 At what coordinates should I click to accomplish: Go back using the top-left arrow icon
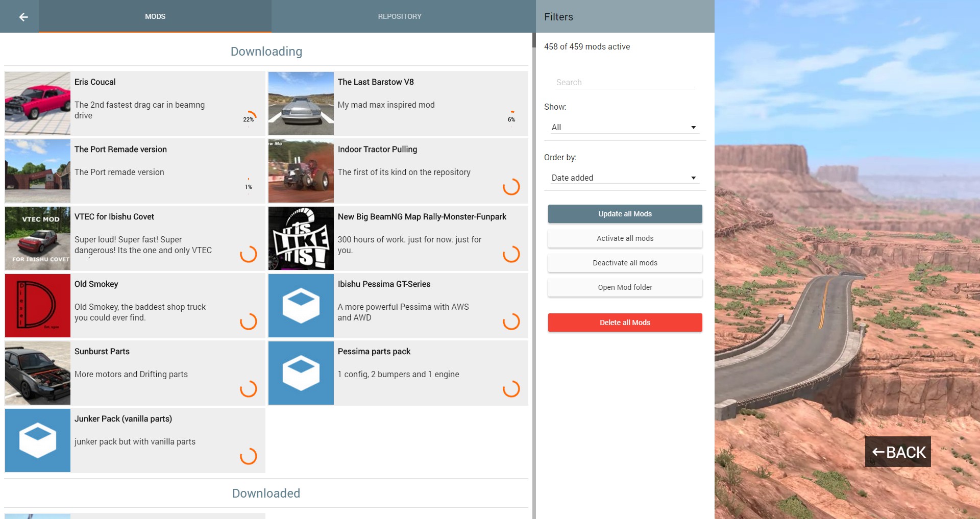tap(23, 17)
